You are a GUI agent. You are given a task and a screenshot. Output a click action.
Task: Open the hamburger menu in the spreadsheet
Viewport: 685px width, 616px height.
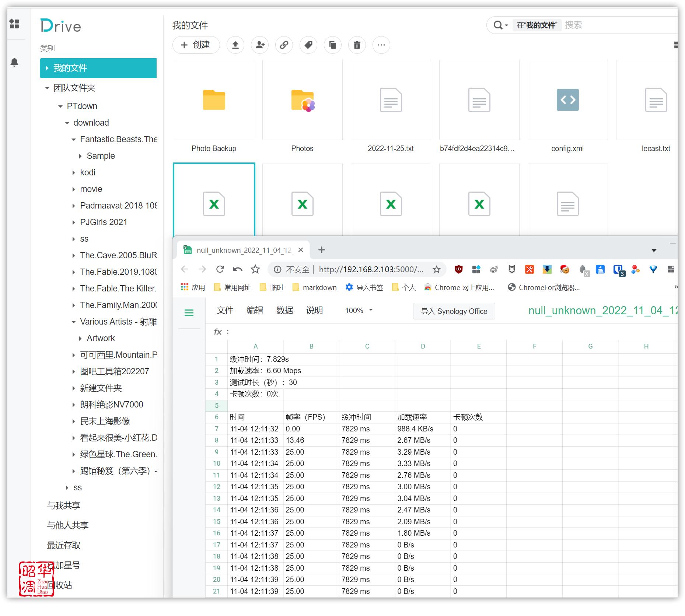click(189, 313)
